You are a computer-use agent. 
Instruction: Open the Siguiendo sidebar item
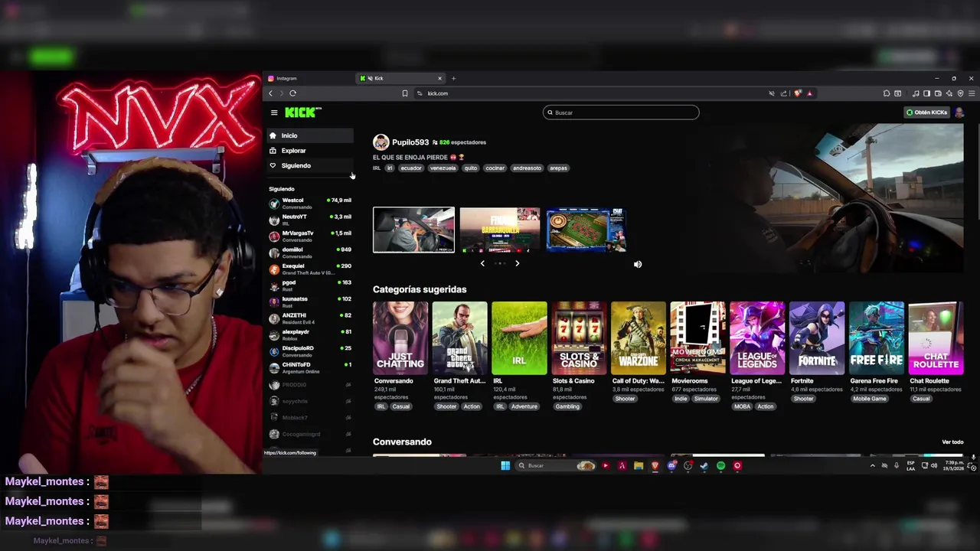tap(310, 165)
